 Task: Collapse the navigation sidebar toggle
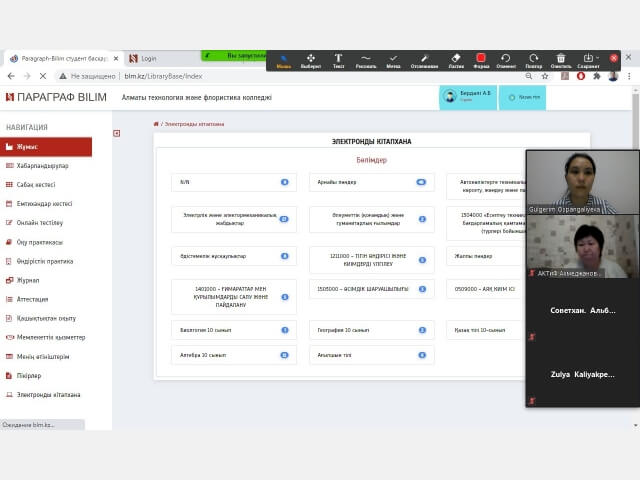point(117,133)
